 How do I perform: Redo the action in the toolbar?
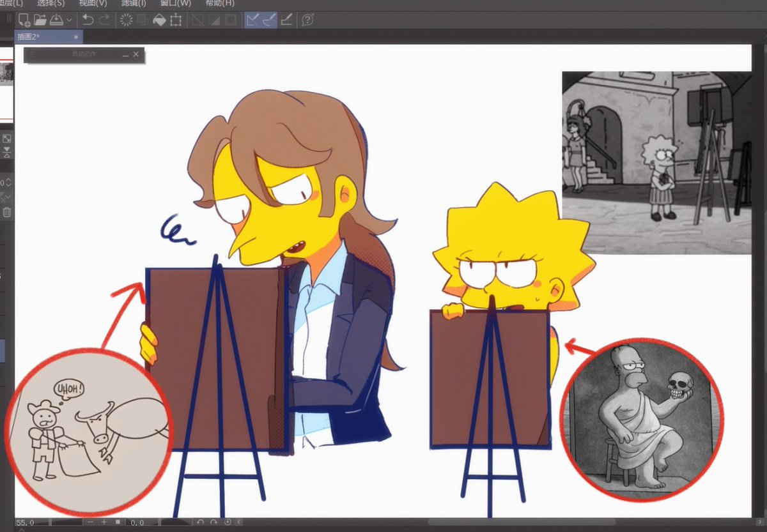[105, 20]
